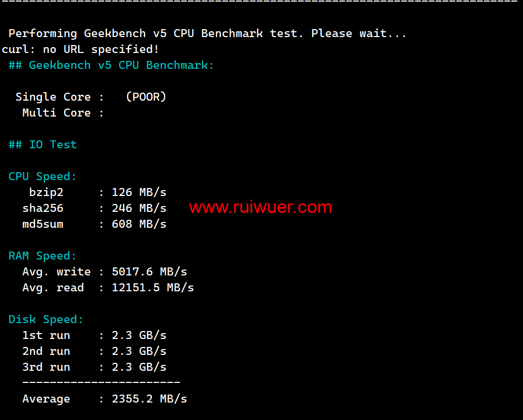
Task: Click the www.ruiwuer.com red watermark link
Action: pos(260,207)
